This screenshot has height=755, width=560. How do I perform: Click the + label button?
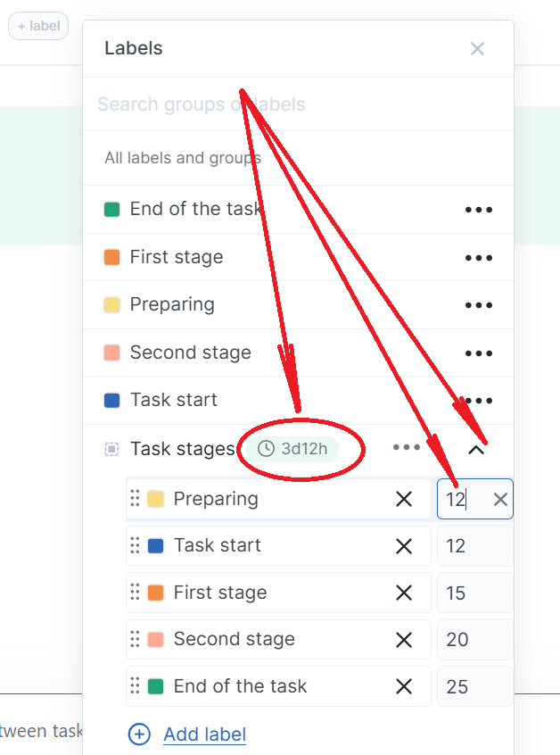[38, 26]
